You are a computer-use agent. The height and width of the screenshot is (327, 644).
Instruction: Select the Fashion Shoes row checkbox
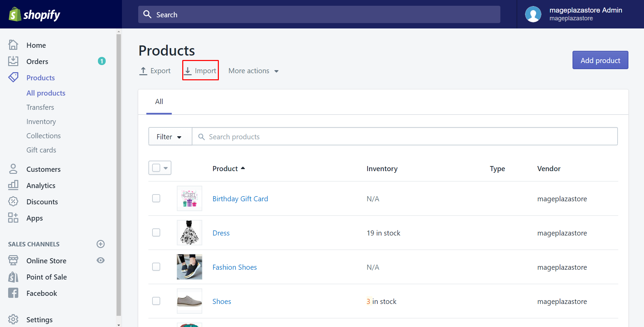click(156, 267)
